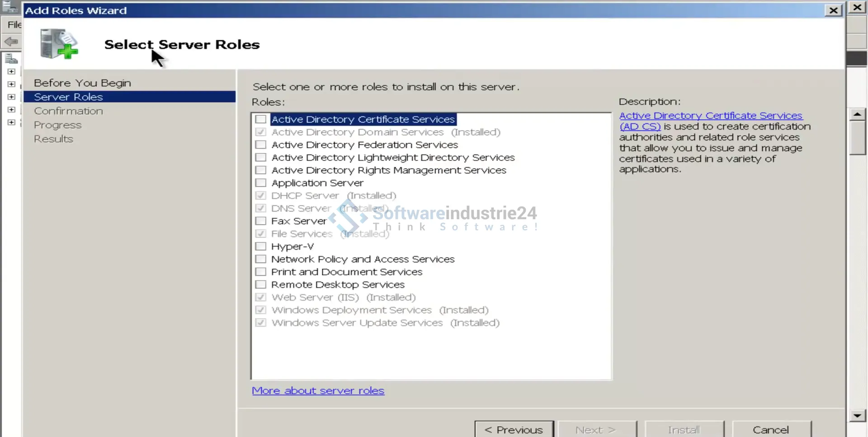Select the Application Server role checkbox

click(x=260, y=183)
